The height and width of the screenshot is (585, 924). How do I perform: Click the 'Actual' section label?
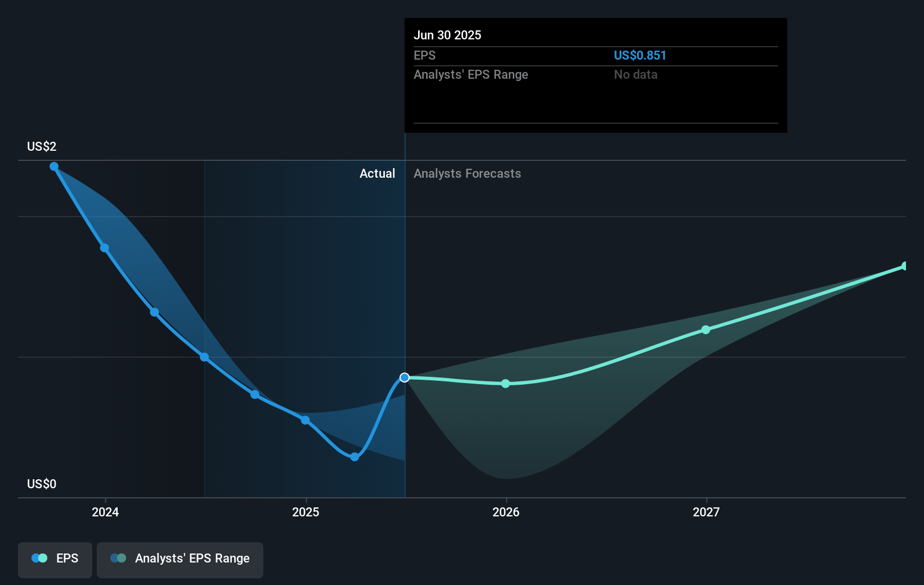click(377, 173)
